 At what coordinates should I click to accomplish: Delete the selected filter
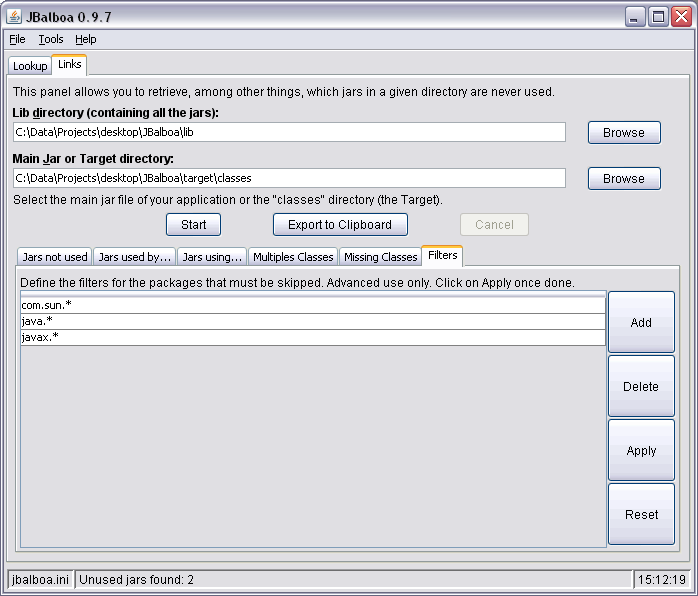pos(641,386)
